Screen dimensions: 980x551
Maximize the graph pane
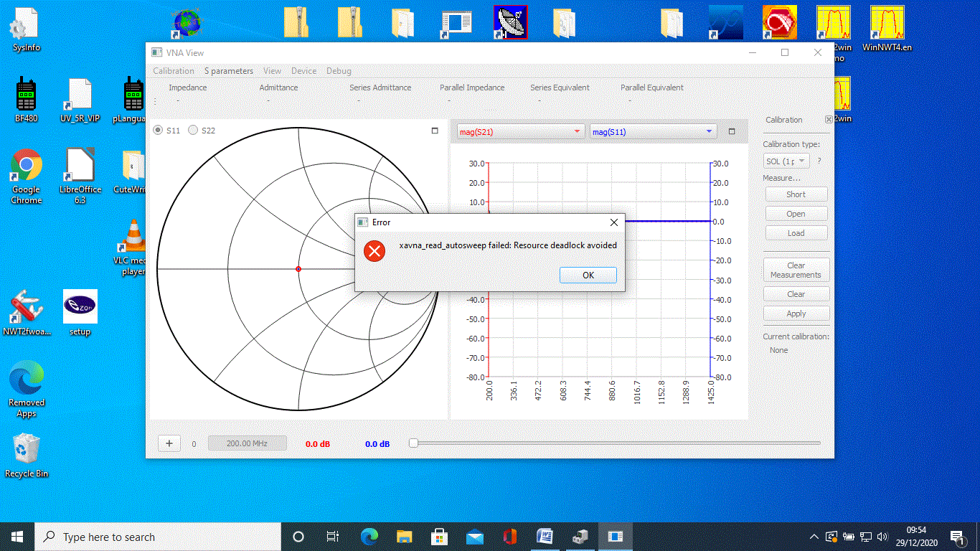click(732, 131)
